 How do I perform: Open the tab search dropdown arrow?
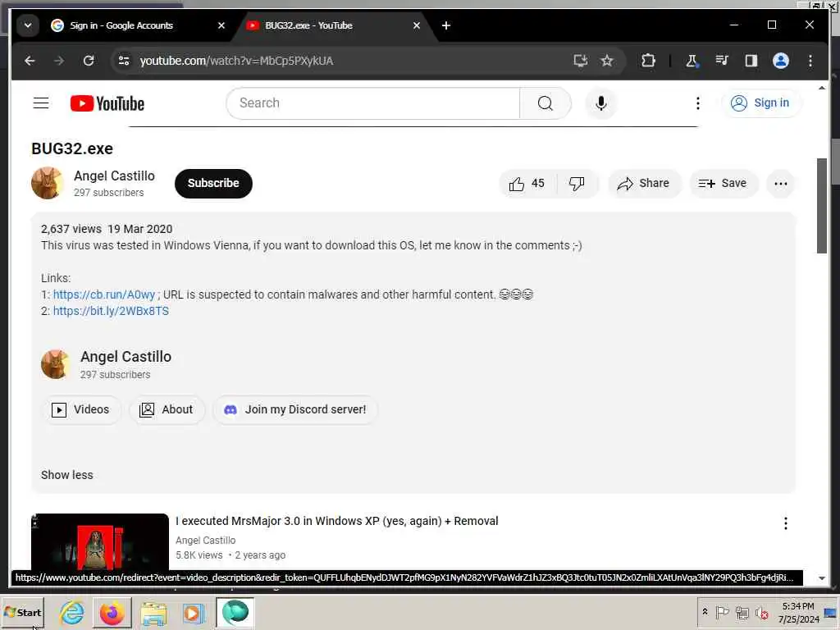(28, 25)
